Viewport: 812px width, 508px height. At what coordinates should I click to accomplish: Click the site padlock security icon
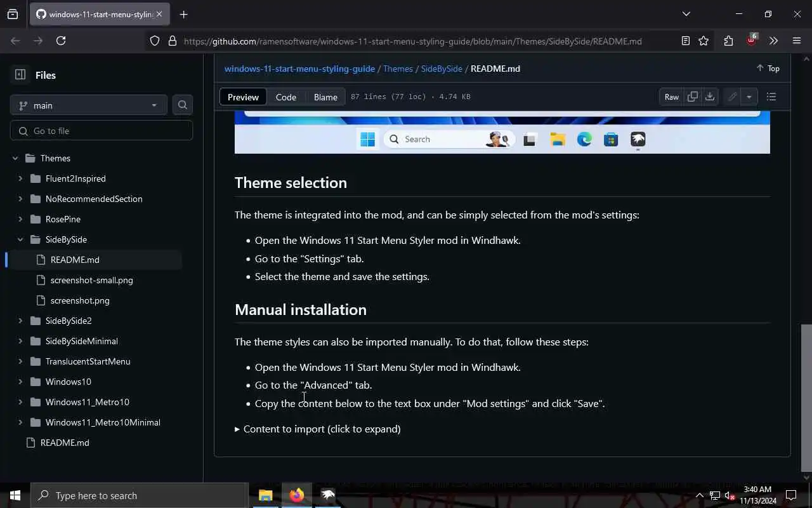pyautogui.click(x=172, y=41)
